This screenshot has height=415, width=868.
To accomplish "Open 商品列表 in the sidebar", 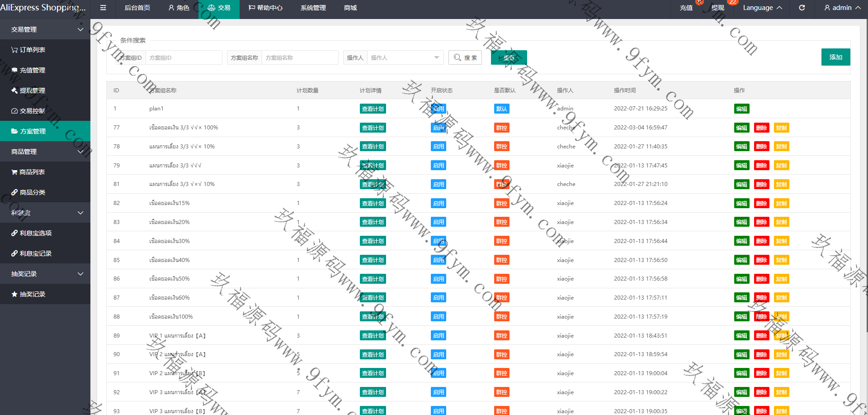I will point(32,172).
